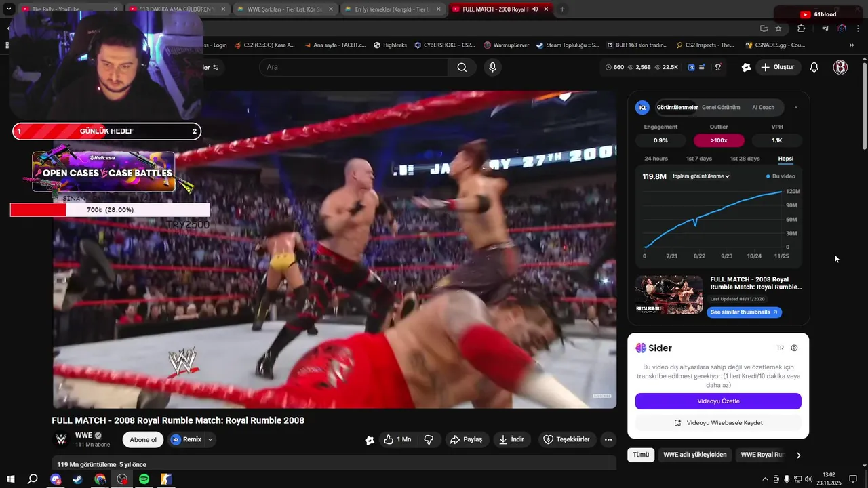Select the Görüntülenmeler tab

coord(677,107)
